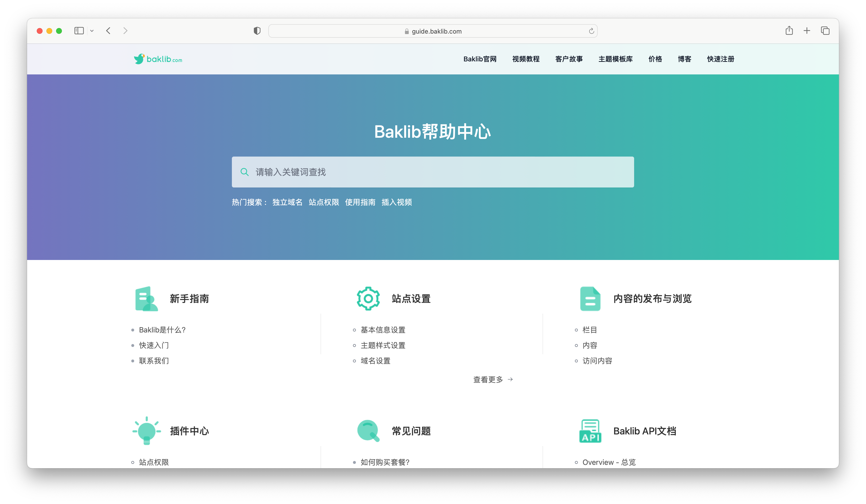
Task: Open article 快速入门
Action: 154,346
